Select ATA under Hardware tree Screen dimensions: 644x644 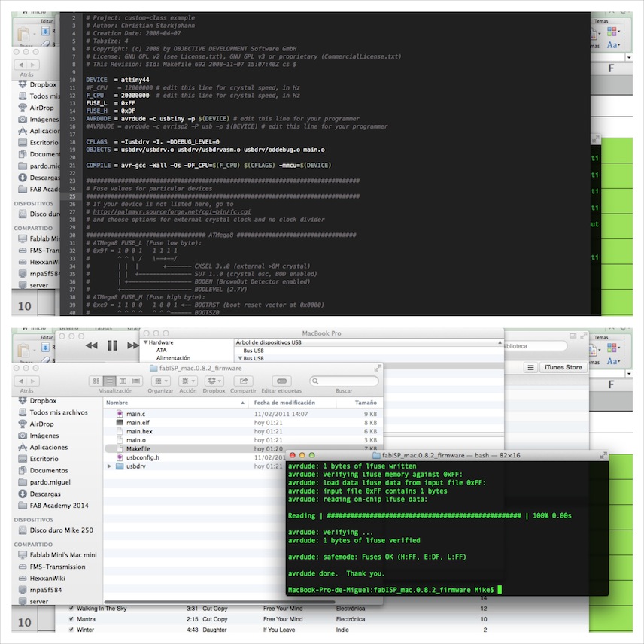pyautogui.click(x=162, y=351)
